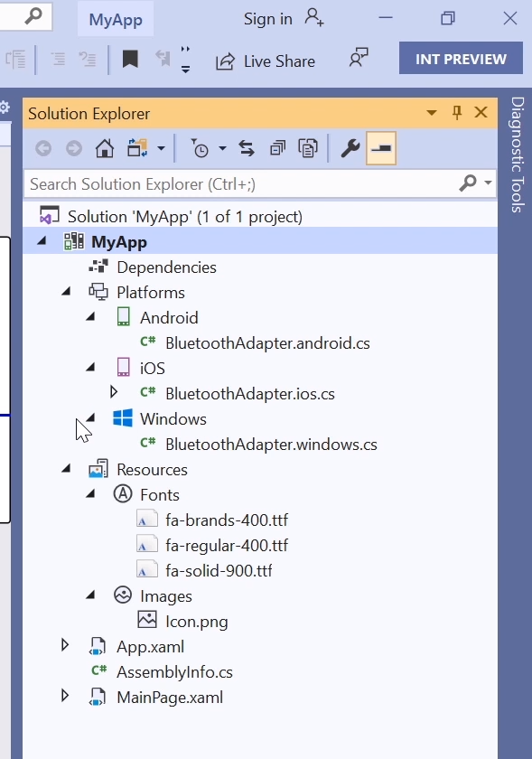Select BluetoothAdapter.ios.cs file
The width and height of the screenshot is (532, 759).
pos(250,394)
